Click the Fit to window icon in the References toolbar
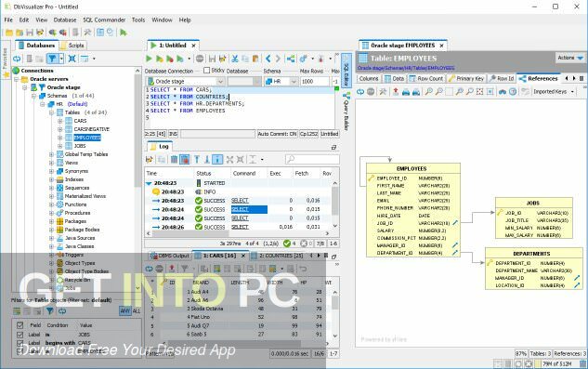 tap(479, 92)
